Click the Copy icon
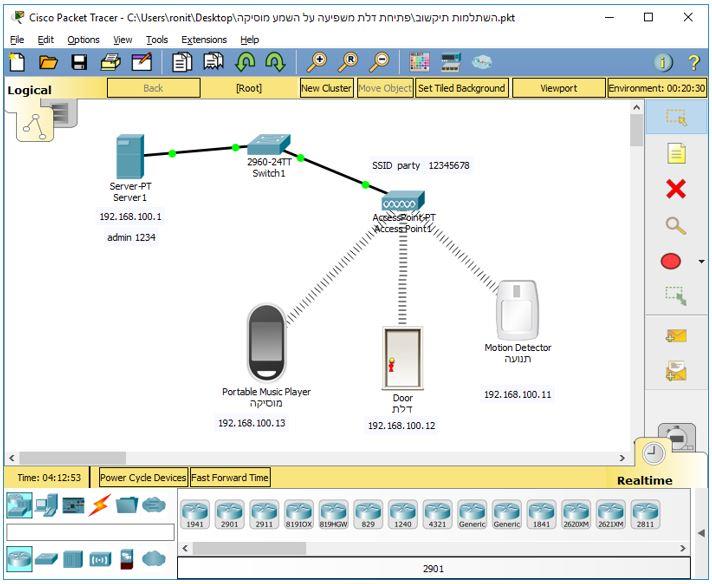 [x=182, y=62]
